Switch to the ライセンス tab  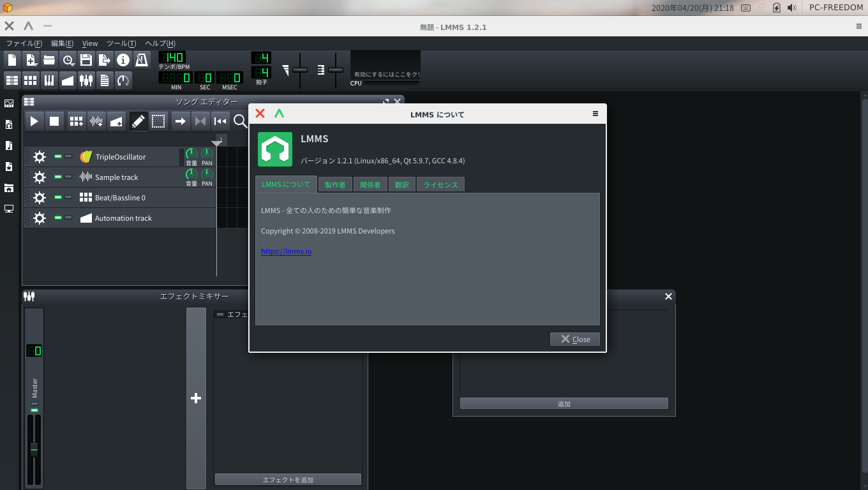point(440,184)
